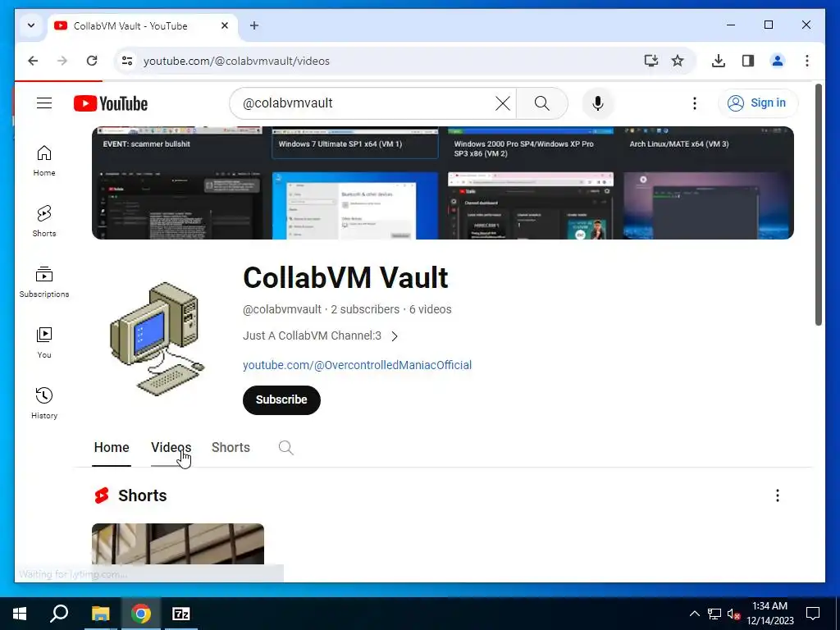Click the magnifier search button
The image size is (840, 630).
(542, 103)
